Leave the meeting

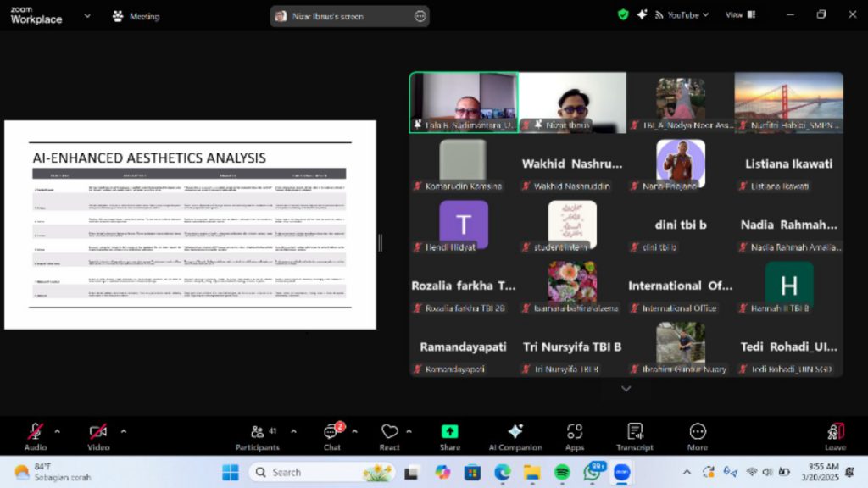(835, 436)
